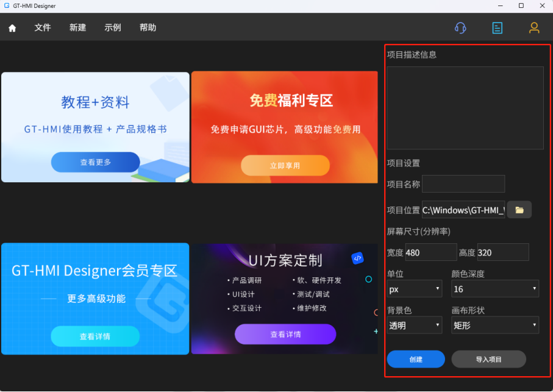Open the headset customer support icon
Screen dimensions: 553x392
460,27
